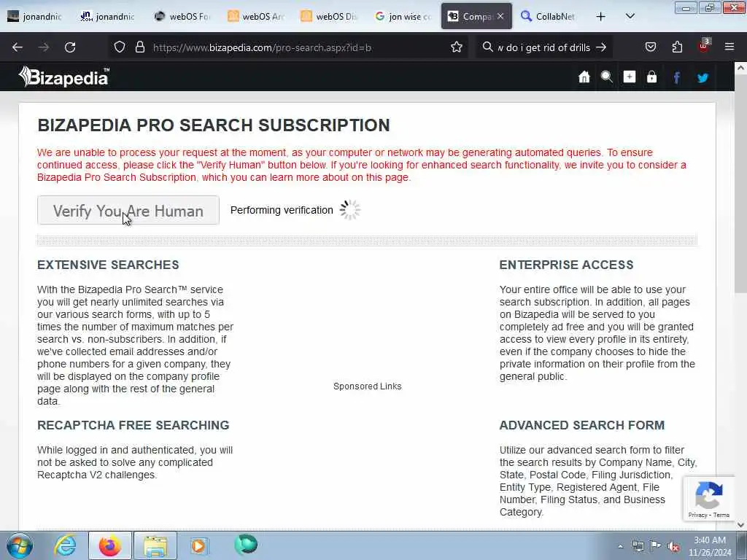Click the Extensive Searches heading
The image size is (747, 560).
(x=108, y=265)
